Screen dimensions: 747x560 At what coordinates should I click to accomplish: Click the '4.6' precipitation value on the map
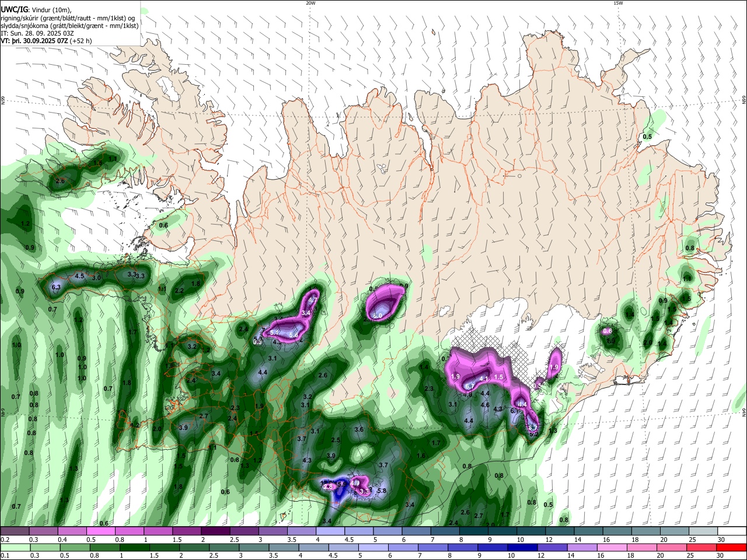[485, 405]
